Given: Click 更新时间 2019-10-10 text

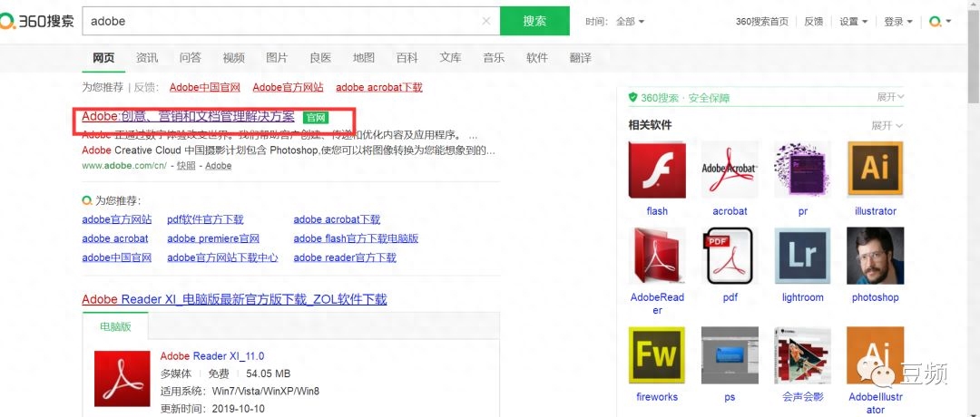Looking at the screenshot, I should tap(212, 409).
